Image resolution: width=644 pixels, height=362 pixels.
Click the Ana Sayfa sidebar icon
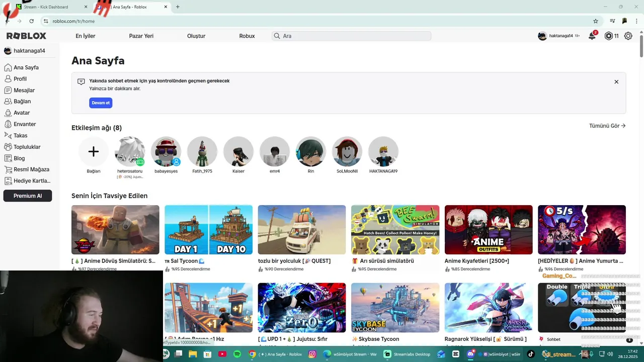click(x=8, y=67)
